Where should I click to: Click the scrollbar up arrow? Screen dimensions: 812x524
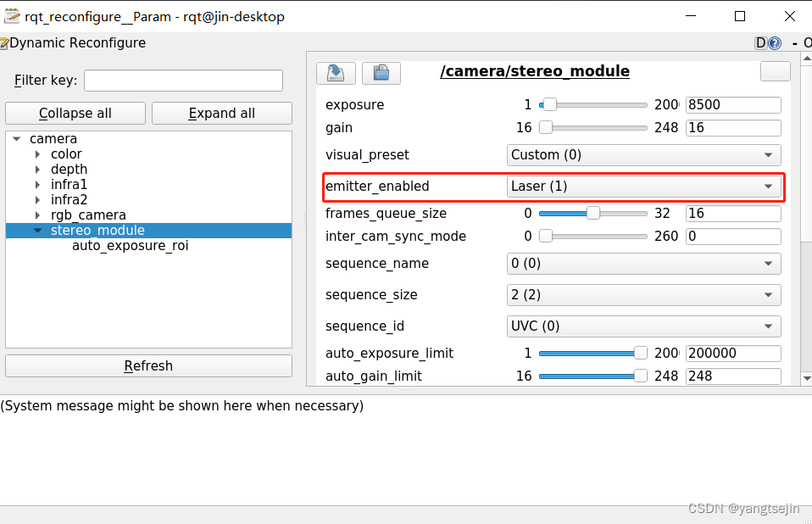(806, 59)
